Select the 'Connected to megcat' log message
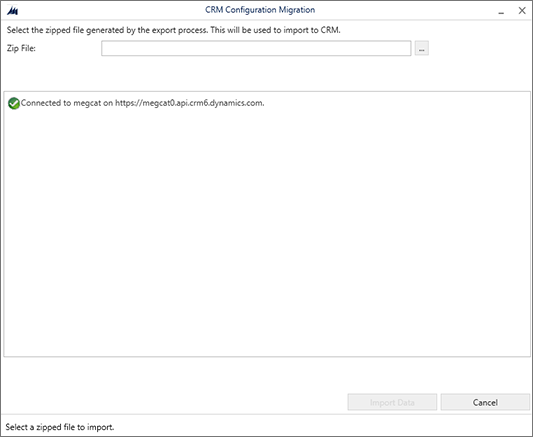The height and width of the screenshot is (437, 533). point(142,103)
